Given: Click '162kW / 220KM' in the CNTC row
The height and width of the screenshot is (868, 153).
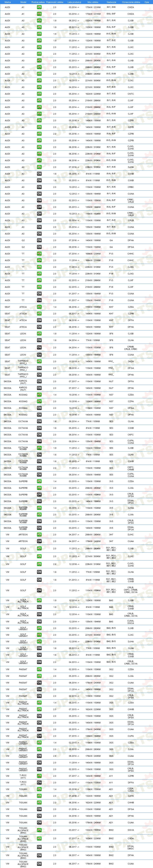Looking at the screenshot, I should (93, 94).
